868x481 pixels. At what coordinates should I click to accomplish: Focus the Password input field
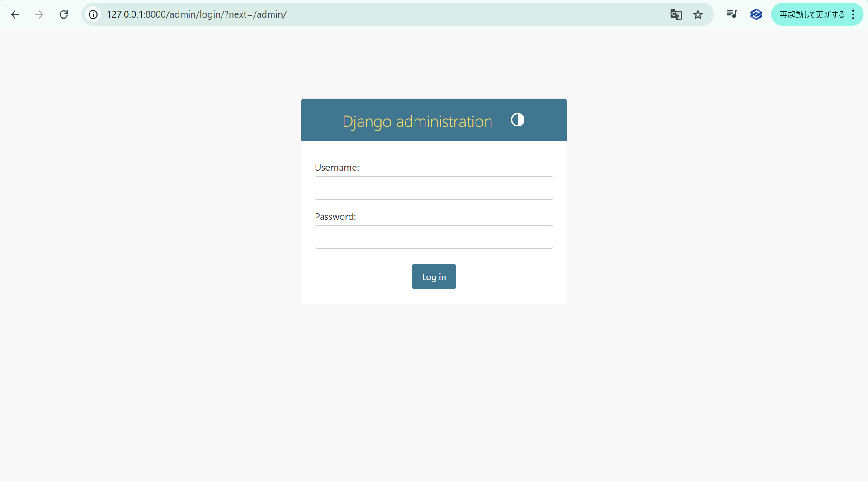(434, 237)
